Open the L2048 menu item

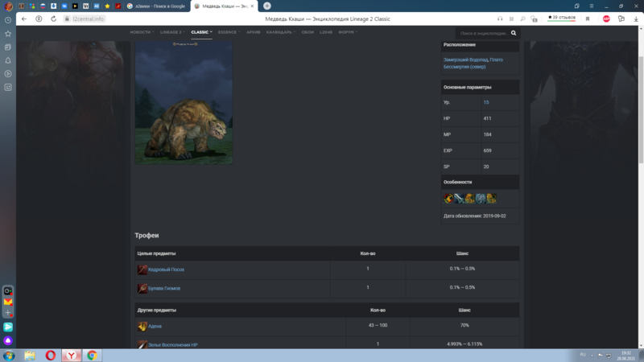click(326, 32)
